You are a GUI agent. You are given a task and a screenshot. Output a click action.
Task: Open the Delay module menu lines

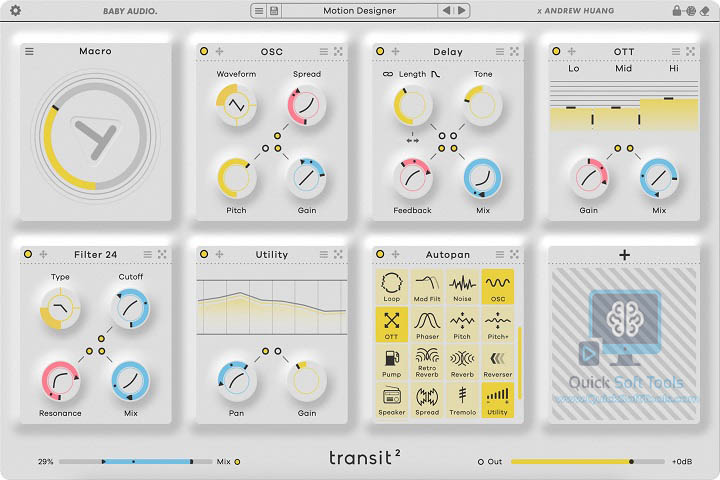[500, 51]
